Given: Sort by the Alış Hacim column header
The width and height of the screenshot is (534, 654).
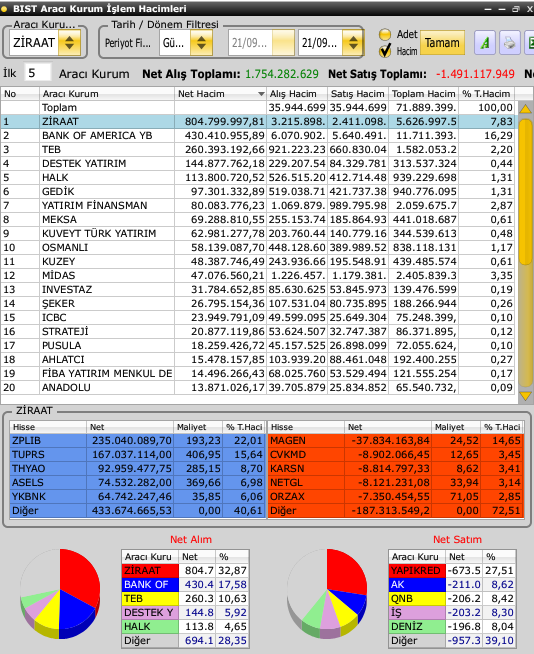Looking at the screenshot, I should (297, 94).
